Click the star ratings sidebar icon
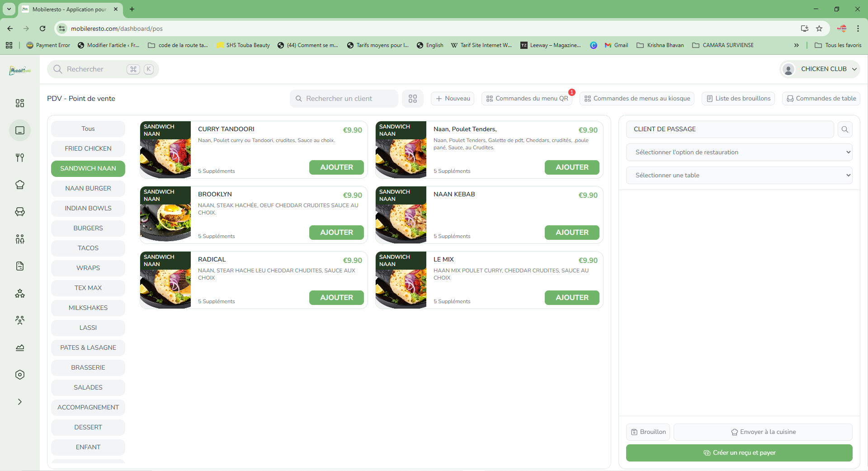Screen dimensions: 868x471 coord(20,293)
